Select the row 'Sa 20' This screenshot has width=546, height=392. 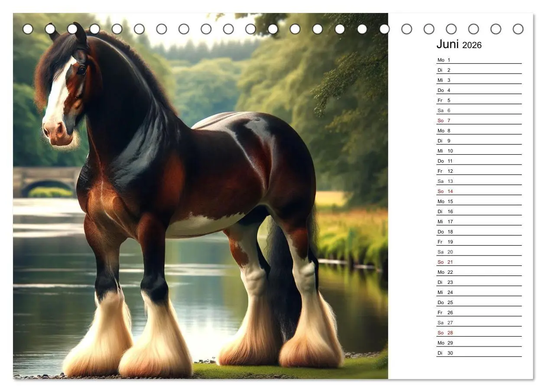[479, 252]
